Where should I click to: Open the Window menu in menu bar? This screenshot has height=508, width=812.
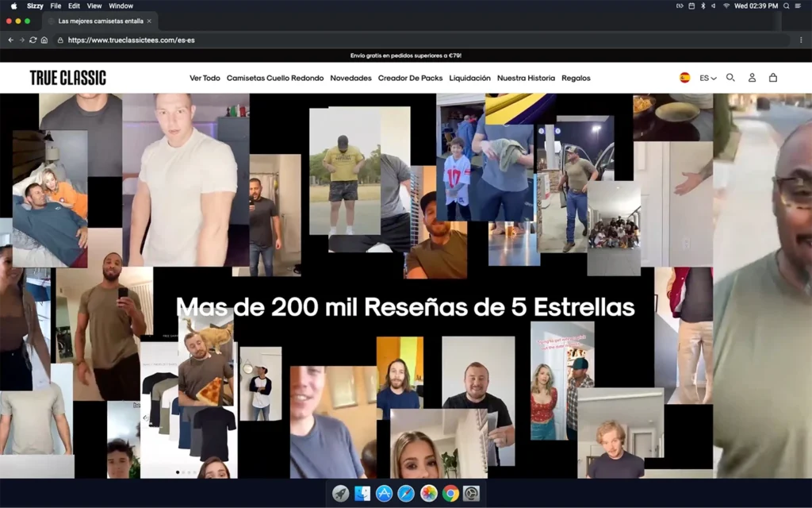(121, 6)
